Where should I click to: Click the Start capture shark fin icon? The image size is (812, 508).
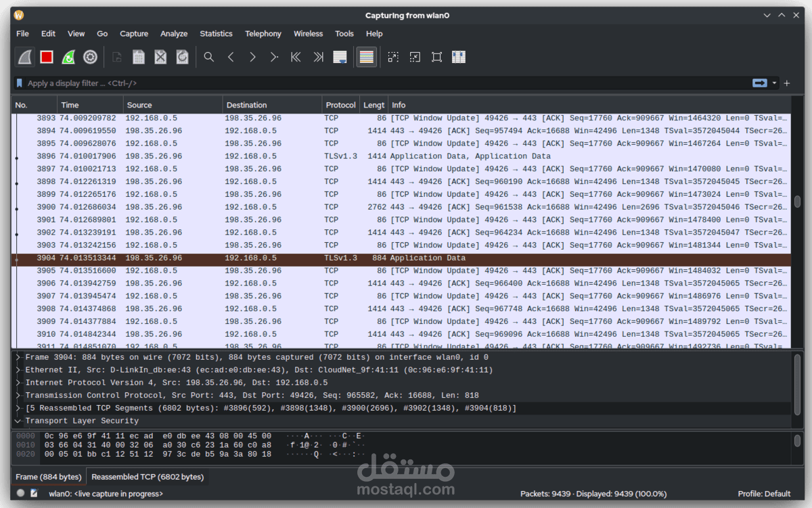[x=25, y=57]
